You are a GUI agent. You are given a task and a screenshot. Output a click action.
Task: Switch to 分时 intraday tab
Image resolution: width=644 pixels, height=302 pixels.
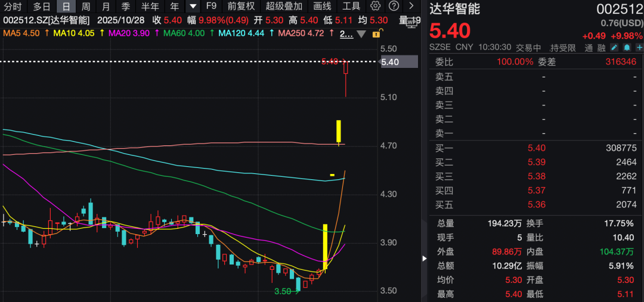point(13,7)
